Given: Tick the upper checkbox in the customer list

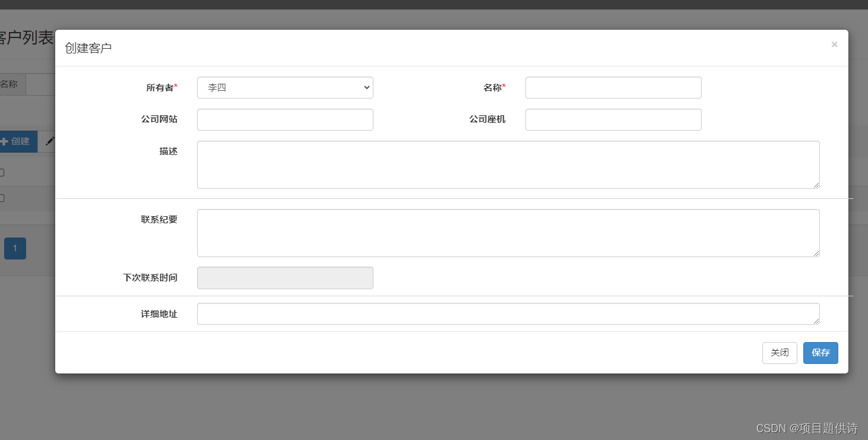Looking at the screenshot, I should point(1,173).
